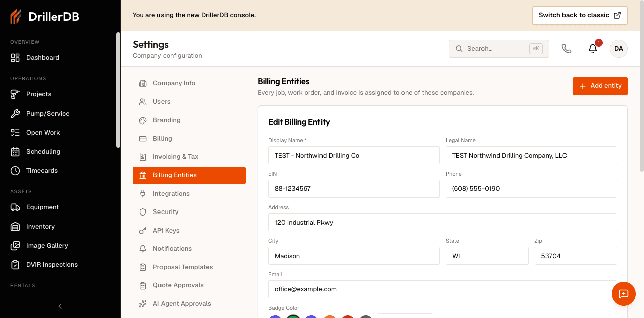
Task: Click the Address input field
Action: pyautogui.click(x=443, y=222)
